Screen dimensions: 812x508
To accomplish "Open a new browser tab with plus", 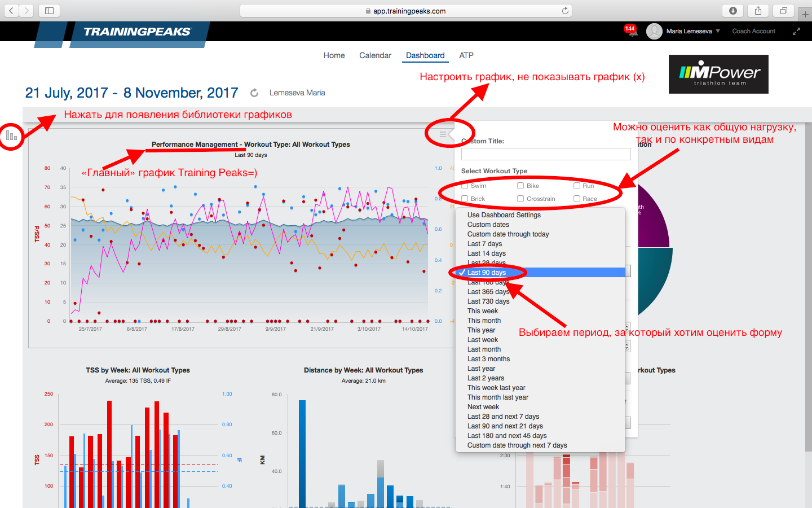I will coord(805,14).
